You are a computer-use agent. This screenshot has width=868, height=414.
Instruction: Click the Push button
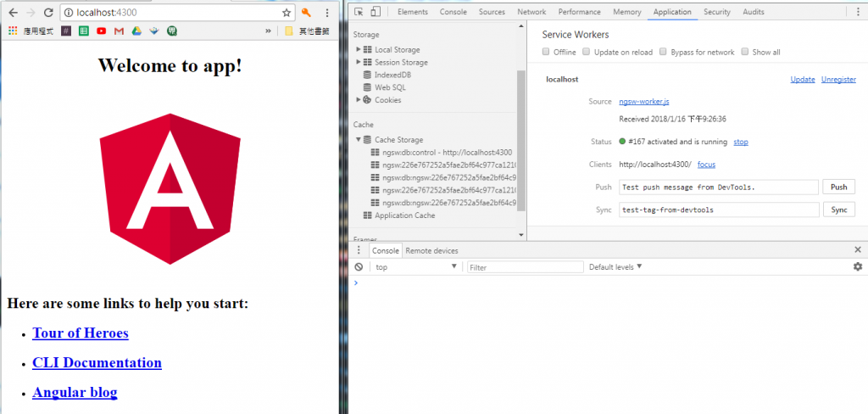point(838,187)
